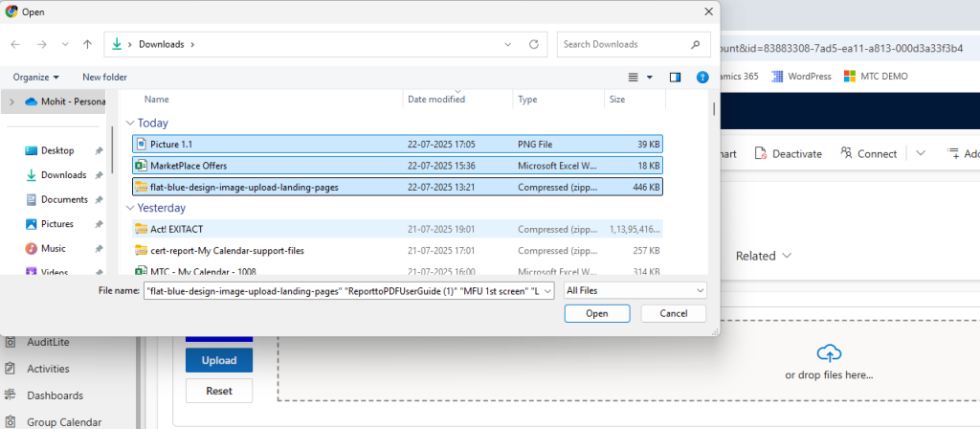The image size is (980, 429).
Task: Click the Up directory arrow
Action: pos(87,44)
